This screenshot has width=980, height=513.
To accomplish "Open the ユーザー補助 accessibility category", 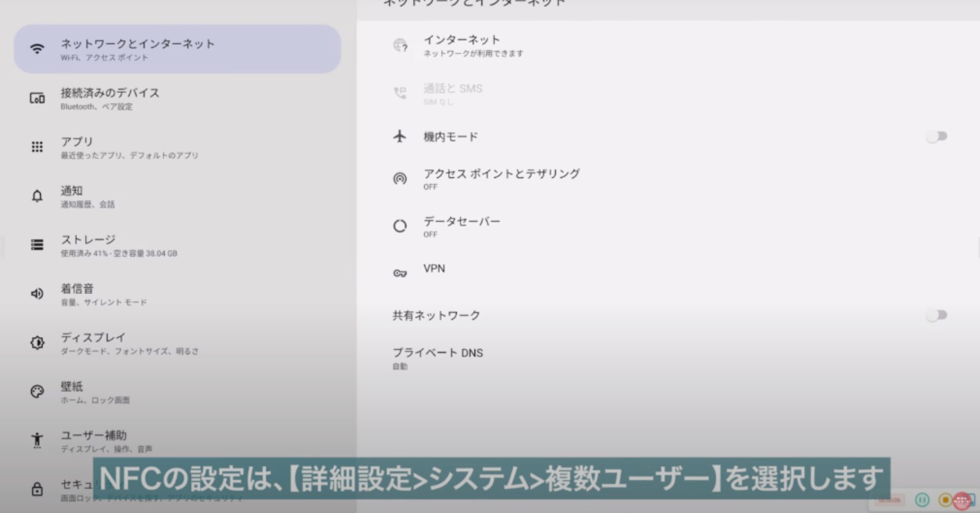I will coord(106,441).
